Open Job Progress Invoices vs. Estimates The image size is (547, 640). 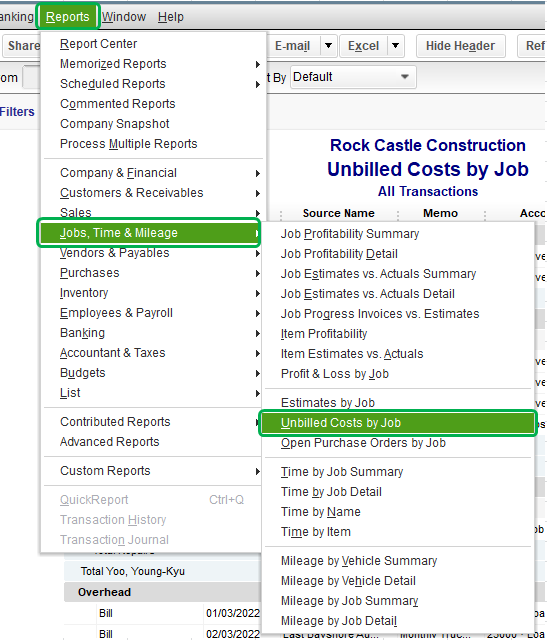[398, 314]
